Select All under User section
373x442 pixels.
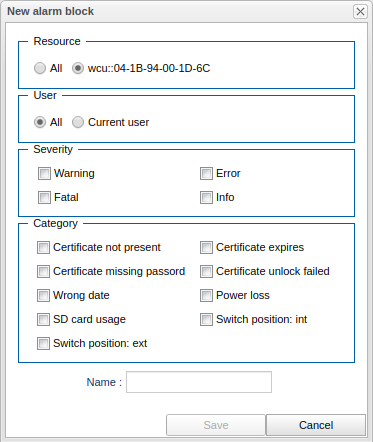pos(40,122)
